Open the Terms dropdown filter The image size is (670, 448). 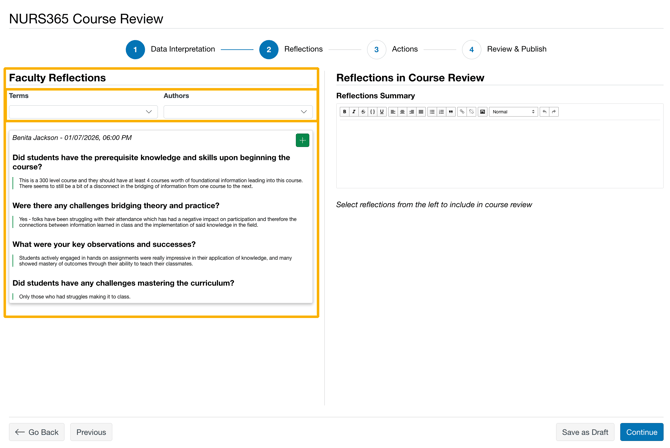click(x=82, y=112)
